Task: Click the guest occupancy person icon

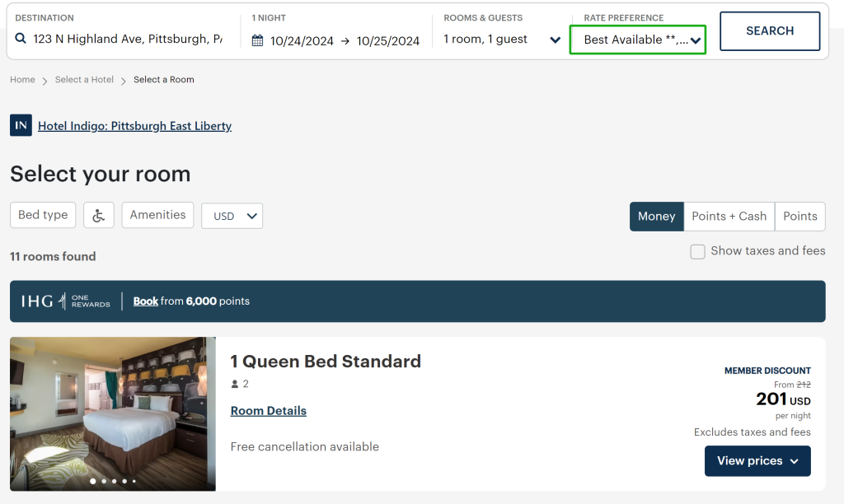Action: (235, 384)
